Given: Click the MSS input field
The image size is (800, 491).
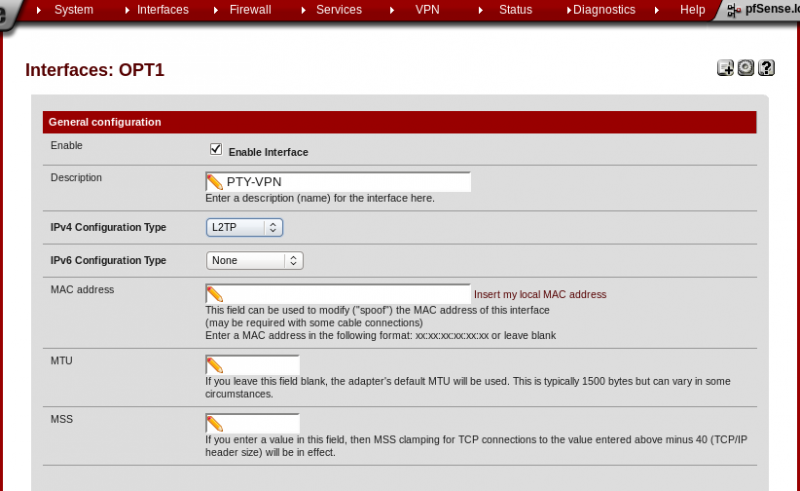Looking at the screenshot, I should [x=252, y=424].
